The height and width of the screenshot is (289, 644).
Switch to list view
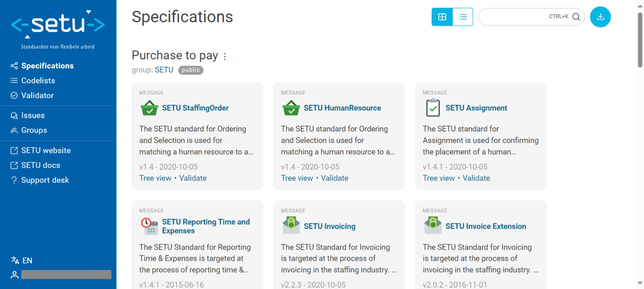tap(463, 17)
